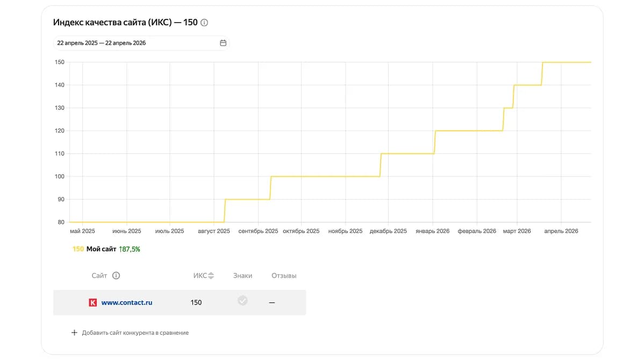Image resolution: width=644 pixels, height=360 pixels.
Task: Click the 130 y-axis label
Action: click(x=60, y=108)
